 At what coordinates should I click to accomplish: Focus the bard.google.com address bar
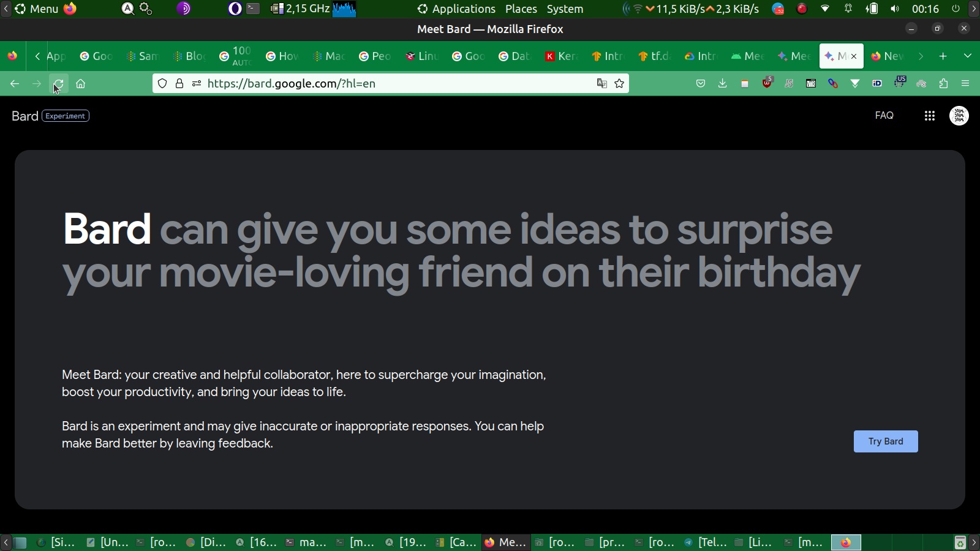(x=392, y=84)
